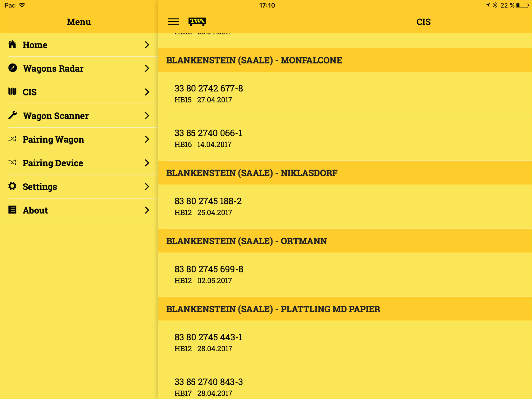Tap the 17:10 clock in status bar
532x399 pixels.
coord(267,5)
